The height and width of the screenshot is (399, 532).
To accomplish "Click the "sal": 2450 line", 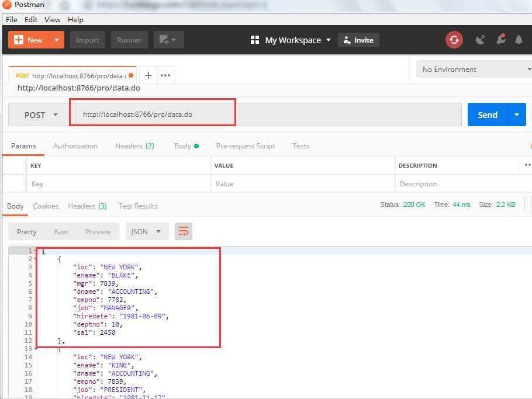I will pos(94,332).
